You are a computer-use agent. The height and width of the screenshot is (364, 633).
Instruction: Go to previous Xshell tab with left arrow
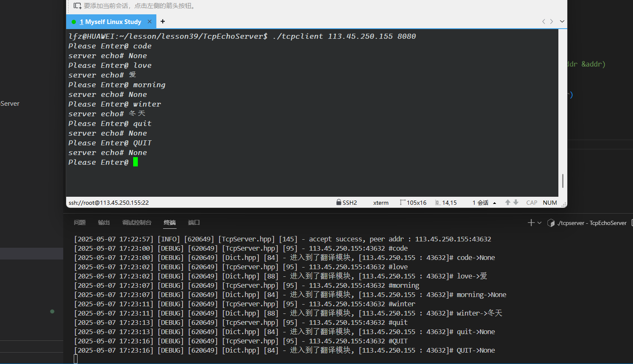[544, 21]
